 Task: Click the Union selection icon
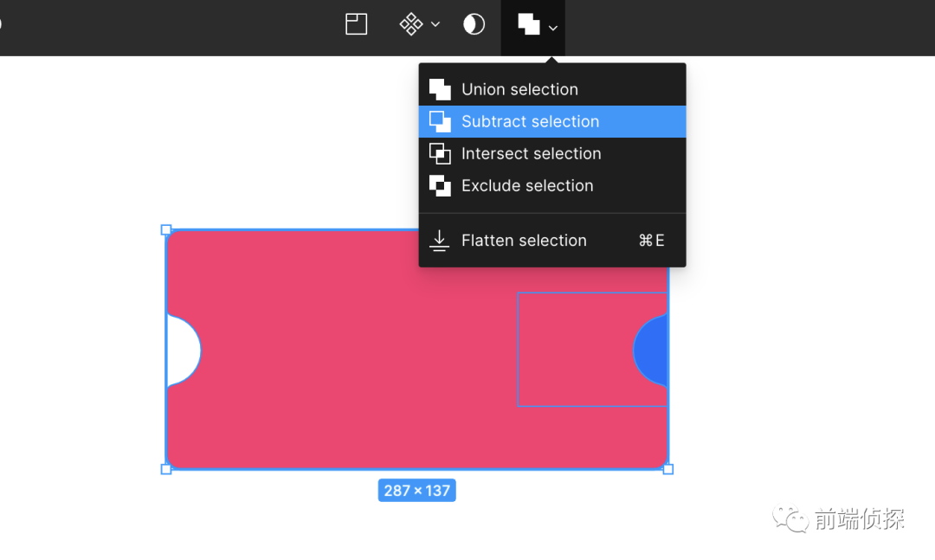click(440, 89)
